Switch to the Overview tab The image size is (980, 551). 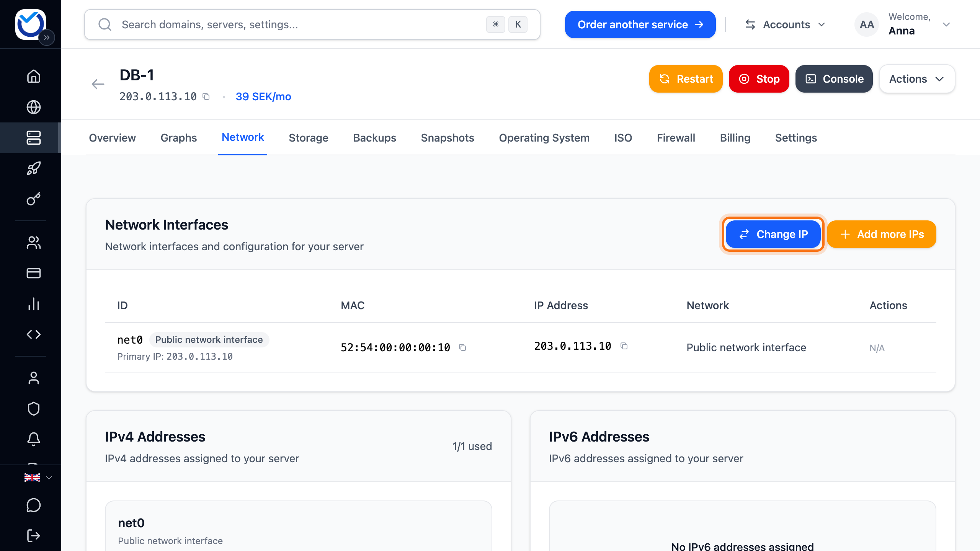112,138
